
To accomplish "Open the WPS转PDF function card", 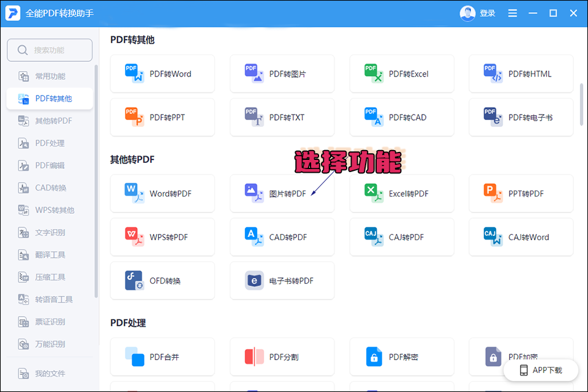I will 162,237.
